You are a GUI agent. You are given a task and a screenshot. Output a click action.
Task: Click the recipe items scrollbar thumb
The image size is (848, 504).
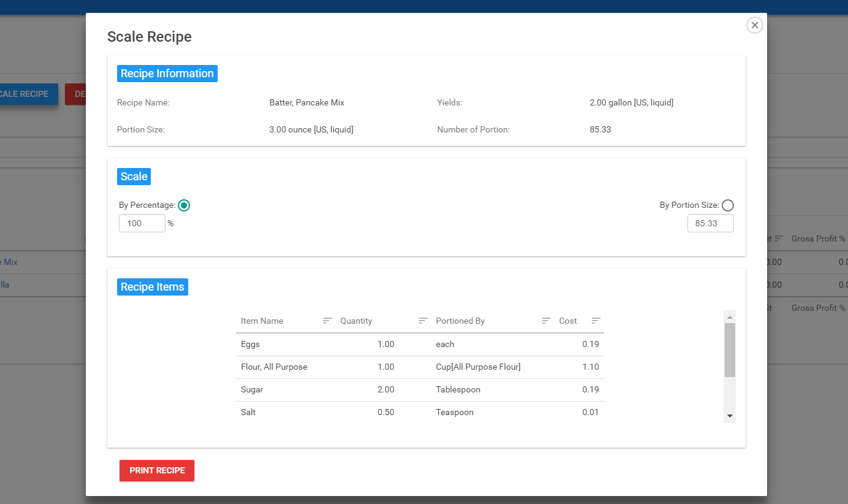[x=730, y=350]
